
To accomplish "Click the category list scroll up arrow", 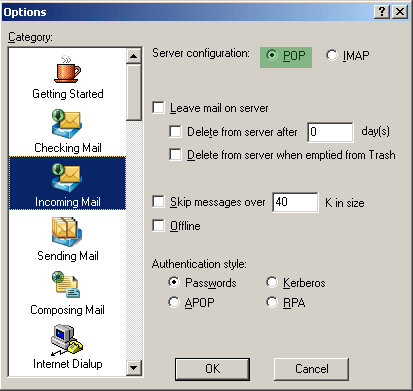I will [134, 56].
